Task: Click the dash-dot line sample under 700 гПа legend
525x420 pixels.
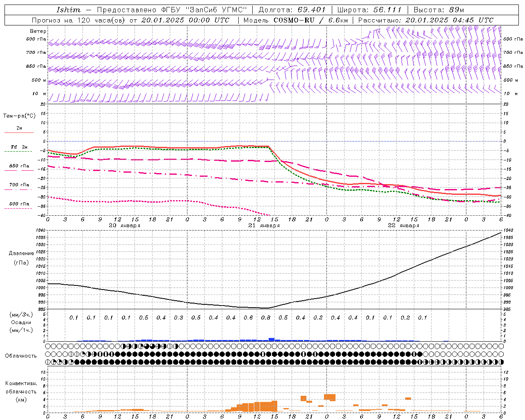Action: [18, 189]
